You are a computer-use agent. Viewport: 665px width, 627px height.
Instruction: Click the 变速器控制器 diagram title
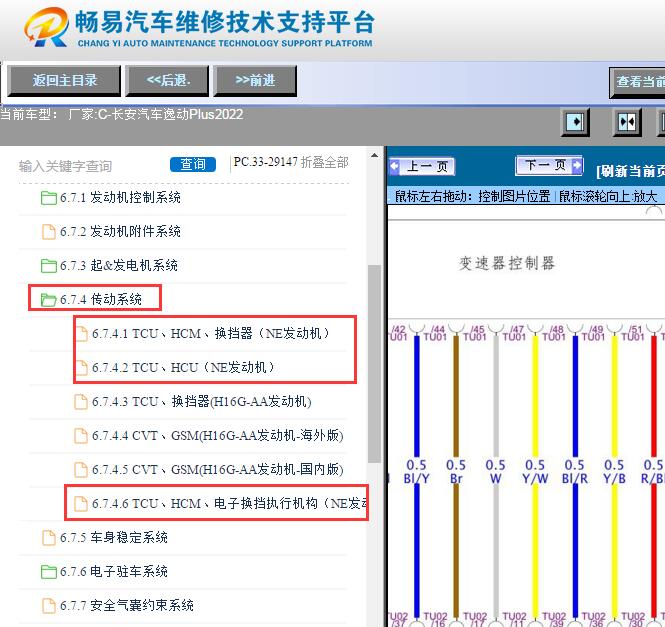pos(507,263)
